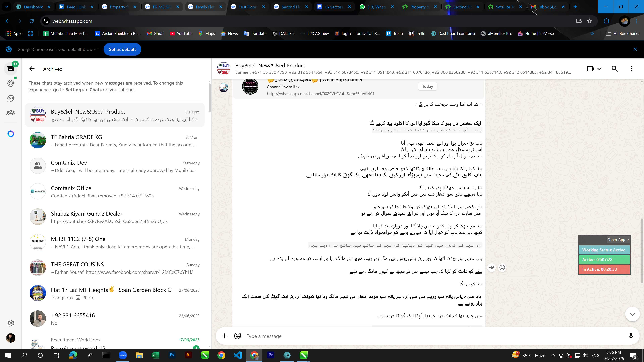Open the chat menu three dots
Image resolution: width=644 pixels, height=362 pixels.
click(x=631, y=69)
